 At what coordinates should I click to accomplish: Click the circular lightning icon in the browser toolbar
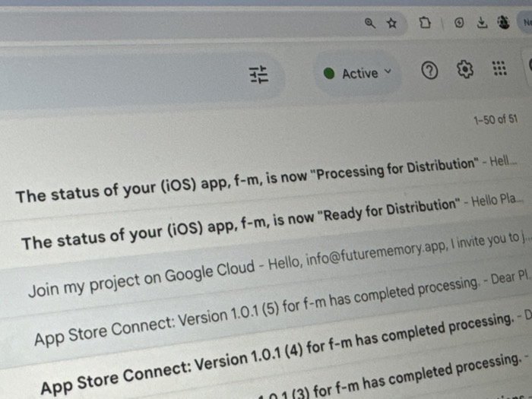459,23
